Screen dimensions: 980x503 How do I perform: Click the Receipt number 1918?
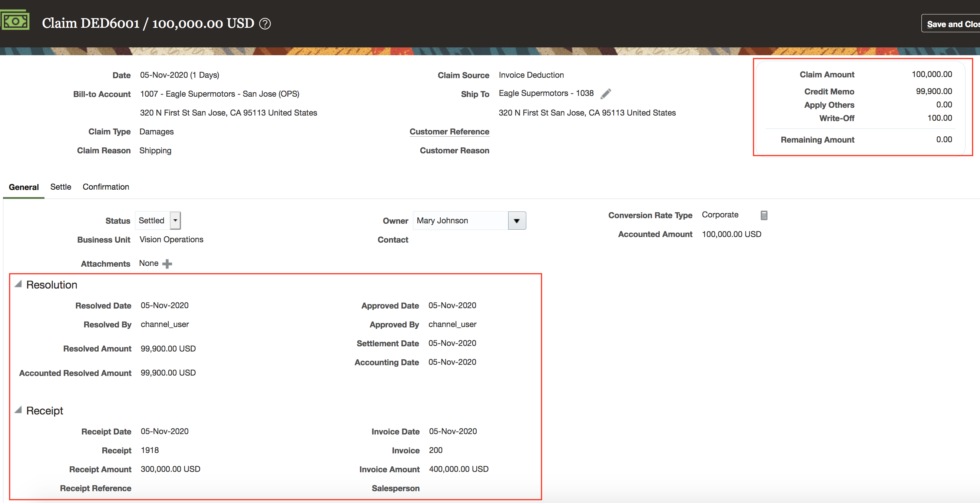[149, 450]
